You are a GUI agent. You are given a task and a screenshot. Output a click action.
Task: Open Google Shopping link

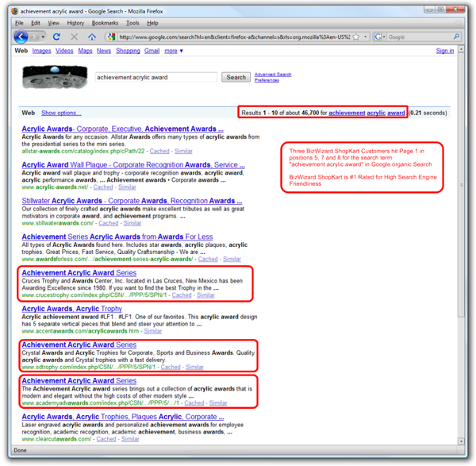[x=128, y=51]
